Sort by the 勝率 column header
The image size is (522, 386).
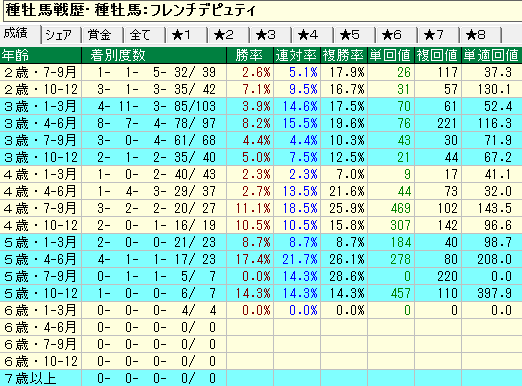(250, 55)
